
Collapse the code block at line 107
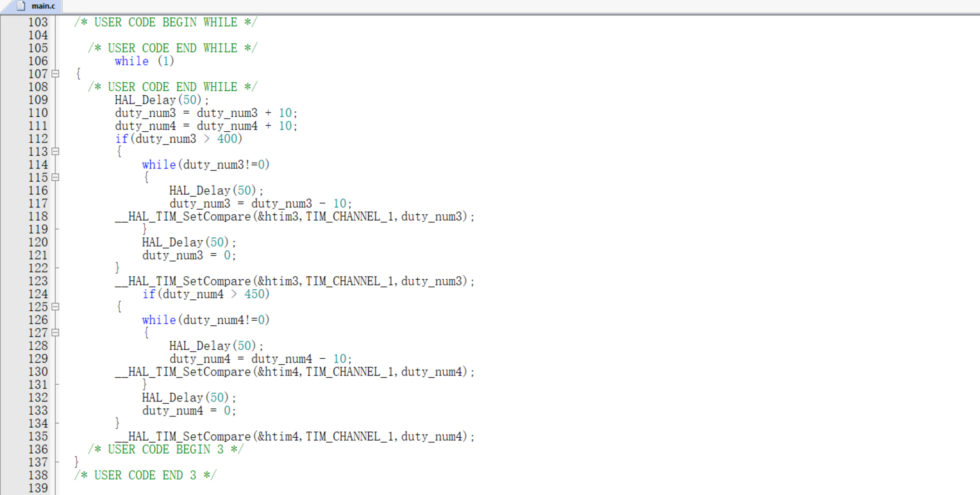pyautogui.click(x=55, y=74)
